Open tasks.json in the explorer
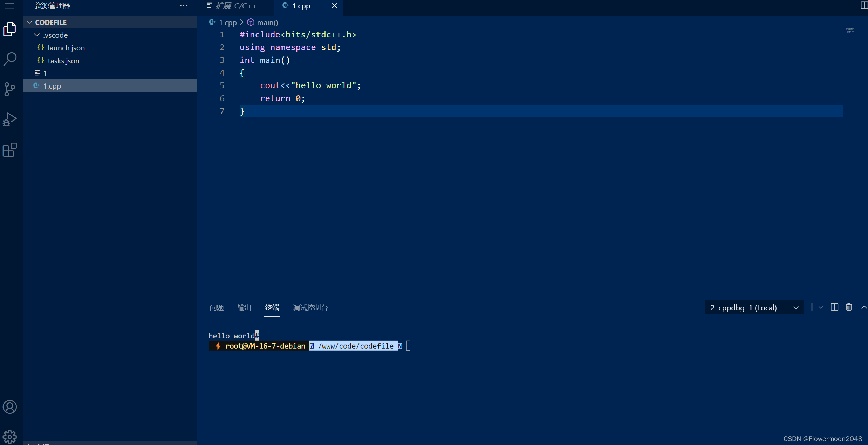The width and height of the screenshot is (868, 445). [110, 61]
